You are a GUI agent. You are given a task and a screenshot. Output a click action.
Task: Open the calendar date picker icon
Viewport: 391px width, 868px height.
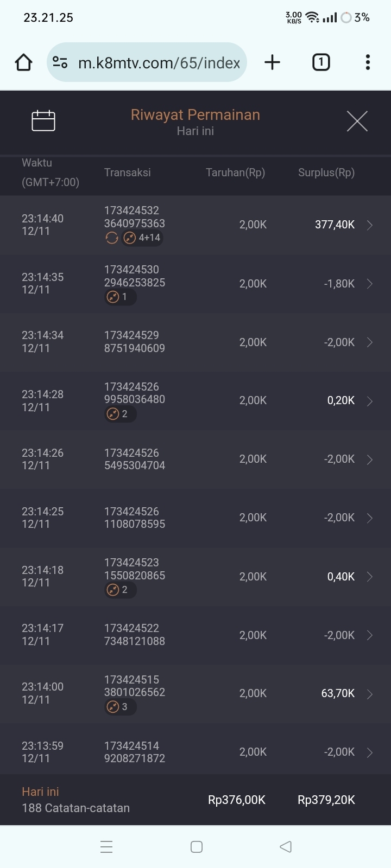tap(43, 120)
